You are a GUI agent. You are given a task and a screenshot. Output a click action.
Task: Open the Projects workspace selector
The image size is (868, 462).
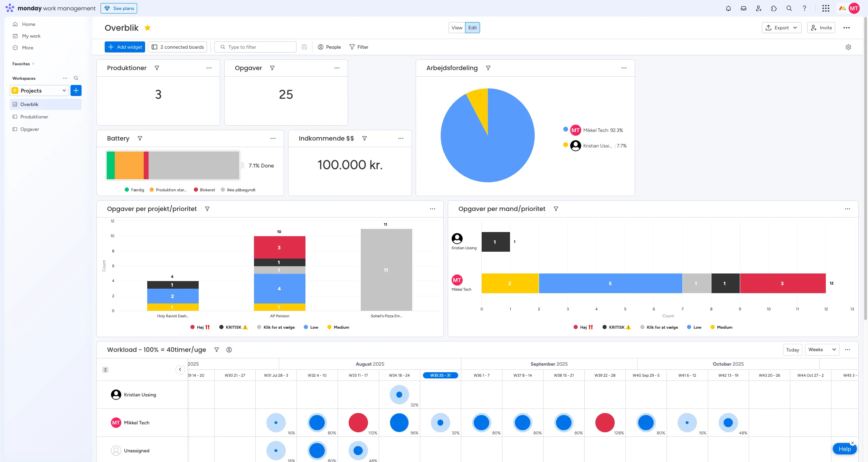pyautogui.click(x=39, y=90)
